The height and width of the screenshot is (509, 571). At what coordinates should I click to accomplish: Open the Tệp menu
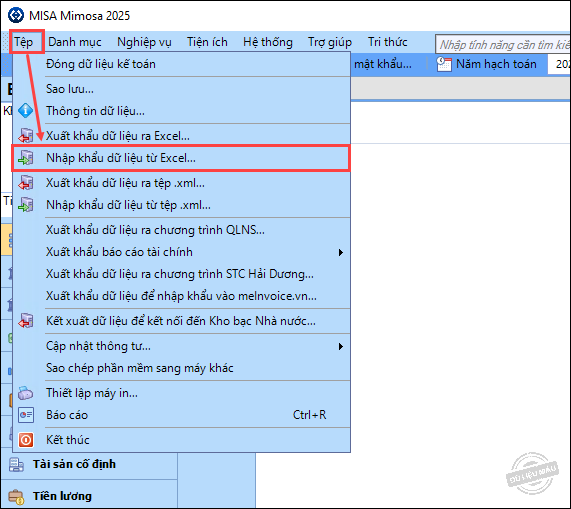(24, 42)
